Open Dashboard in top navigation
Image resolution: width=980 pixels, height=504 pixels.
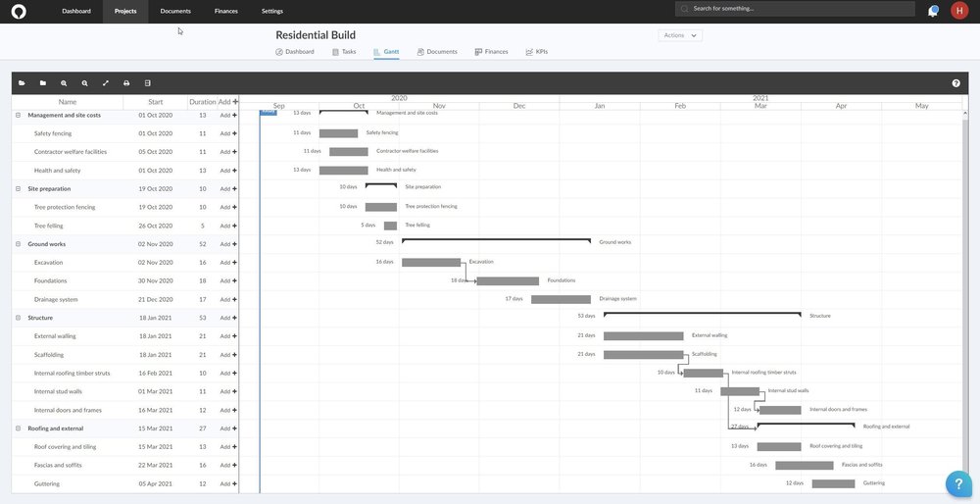pyautogui.click(x=76, y=11)
